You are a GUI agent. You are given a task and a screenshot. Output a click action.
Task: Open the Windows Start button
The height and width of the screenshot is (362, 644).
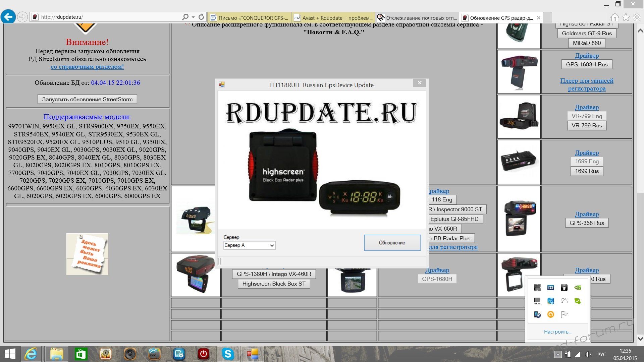[10, 354]
